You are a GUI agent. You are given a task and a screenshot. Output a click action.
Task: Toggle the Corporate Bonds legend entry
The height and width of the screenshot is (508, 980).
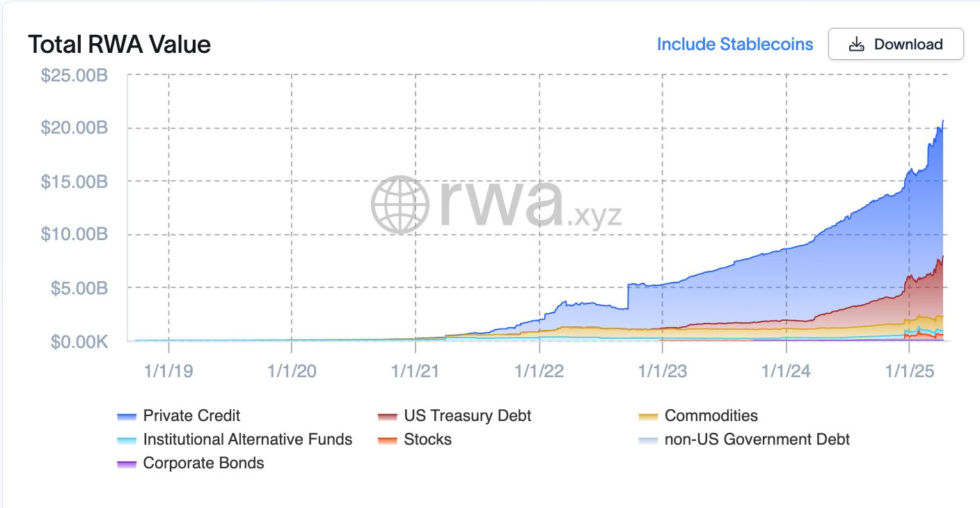(x=203, y=463)
